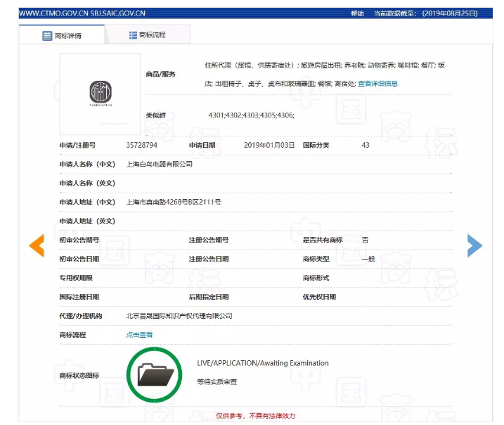Click the 帮助 help link
Screen dimensions: 504x425
[357, 13]
